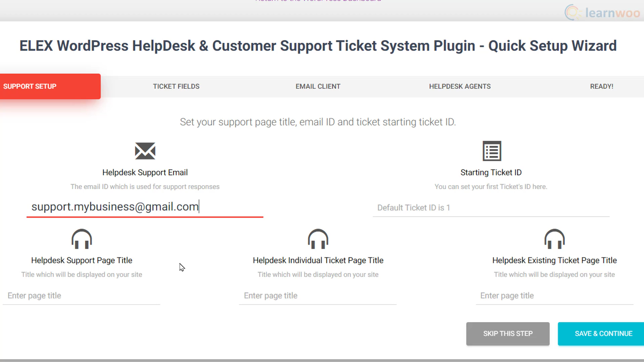Viewport: 644px width, 362px height.
Task: Click the Skip This Step button
Action: 508,334
